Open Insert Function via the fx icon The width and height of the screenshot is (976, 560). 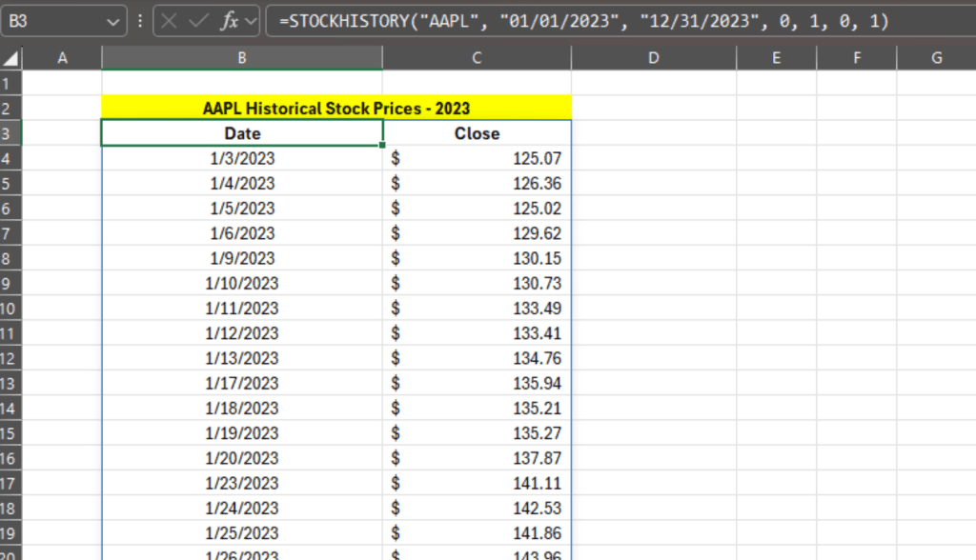(229, 21)
